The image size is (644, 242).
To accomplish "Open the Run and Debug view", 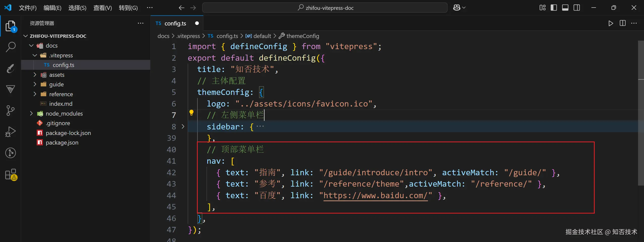I will coord(11,131).
